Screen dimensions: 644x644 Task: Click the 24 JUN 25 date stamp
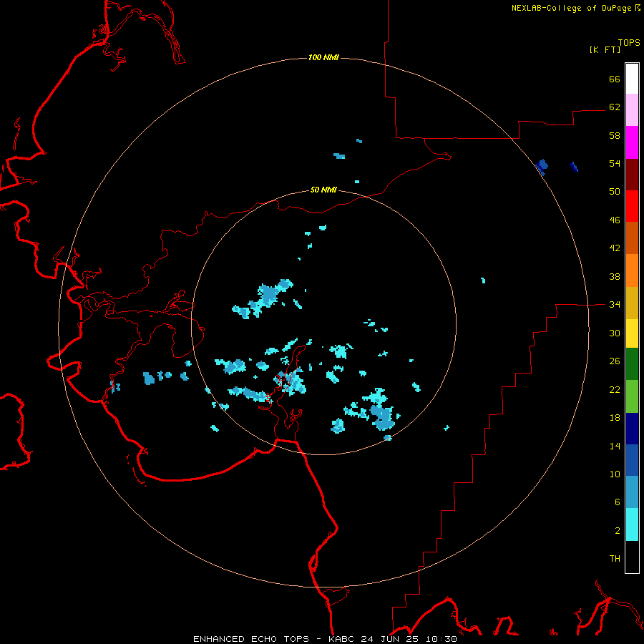click(x=391, y=639)
